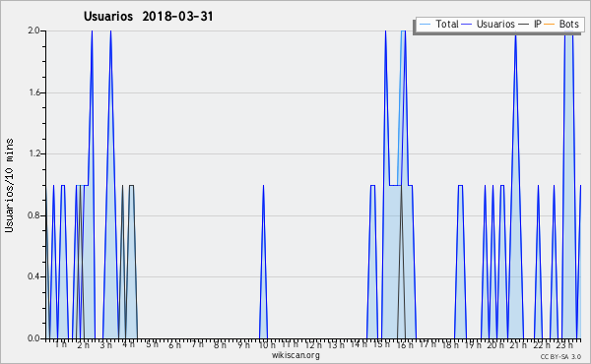This screenshot has width=591, height=364.
Task: Click the dark blue Usuarios legend line
Action: click(x=467, y=25)
